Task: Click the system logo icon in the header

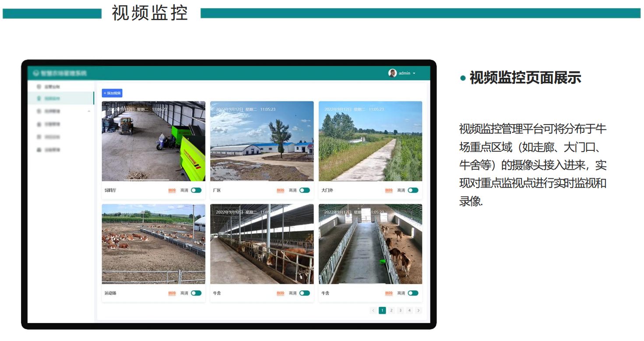Action: click(36, 73)
